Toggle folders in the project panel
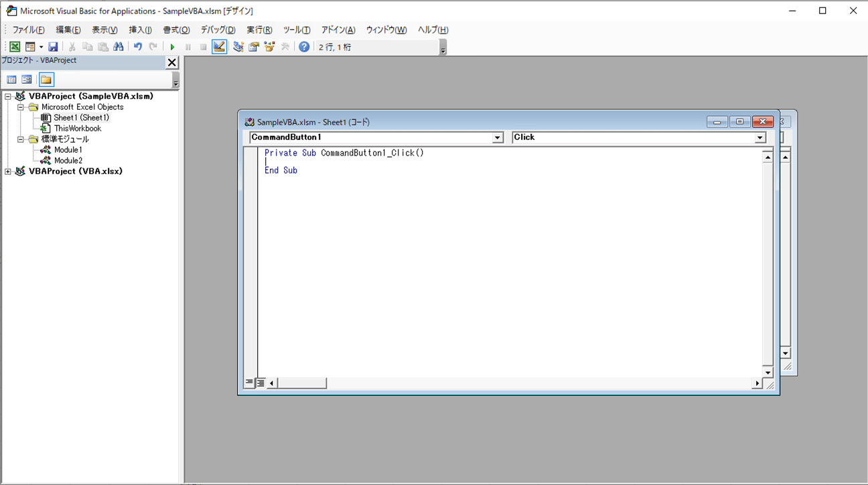This screenshot has width=868, height=485. tap(46, 80)
